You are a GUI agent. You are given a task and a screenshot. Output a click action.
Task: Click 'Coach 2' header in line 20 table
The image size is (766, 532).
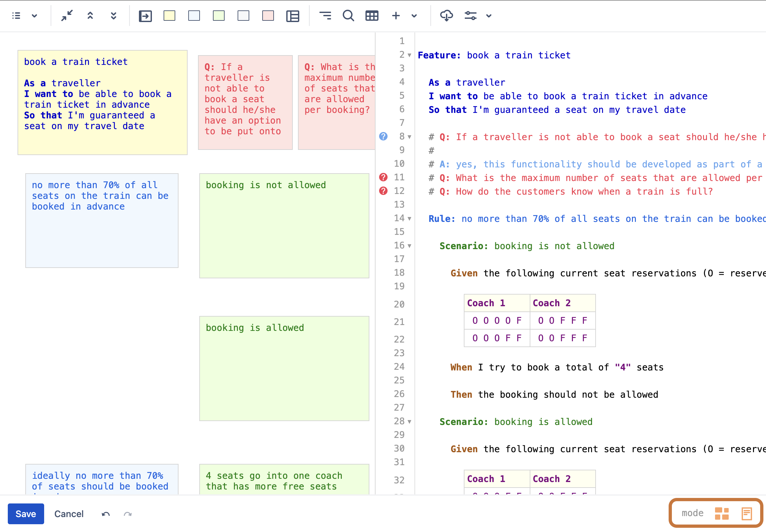[562, 303]
